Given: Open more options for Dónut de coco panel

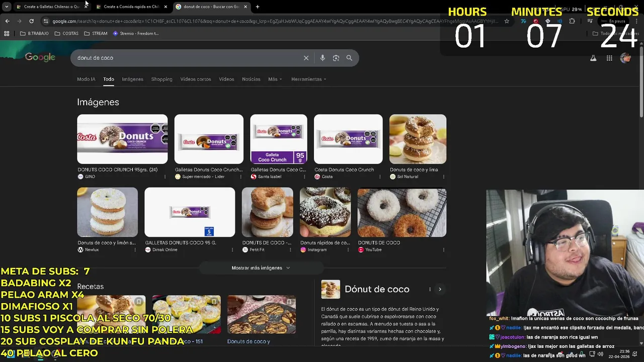Looking at the screenshot, I should pos(430,289).
